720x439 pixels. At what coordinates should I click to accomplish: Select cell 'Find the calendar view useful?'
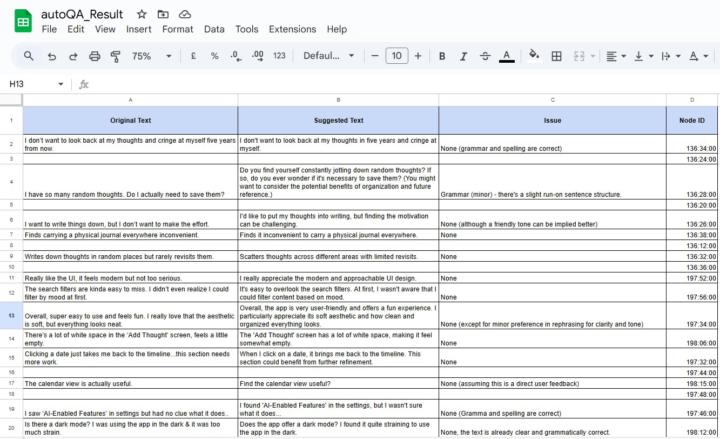click(x=338, y=383)
